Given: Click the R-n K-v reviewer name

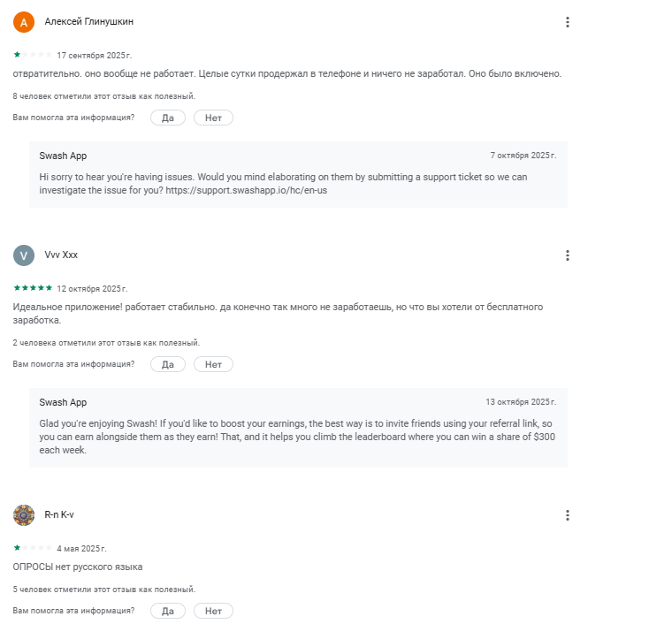Looking at the screenshot, I should coord(59,514).
